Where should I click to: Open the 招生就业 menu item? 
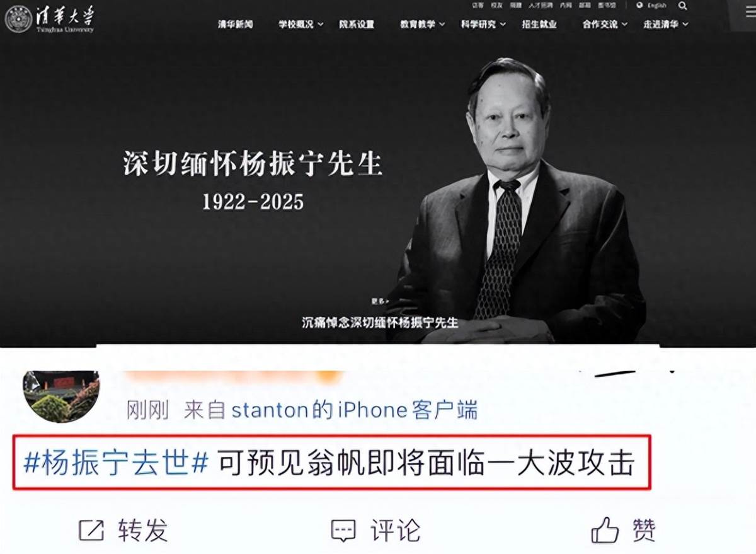(539, 25)
